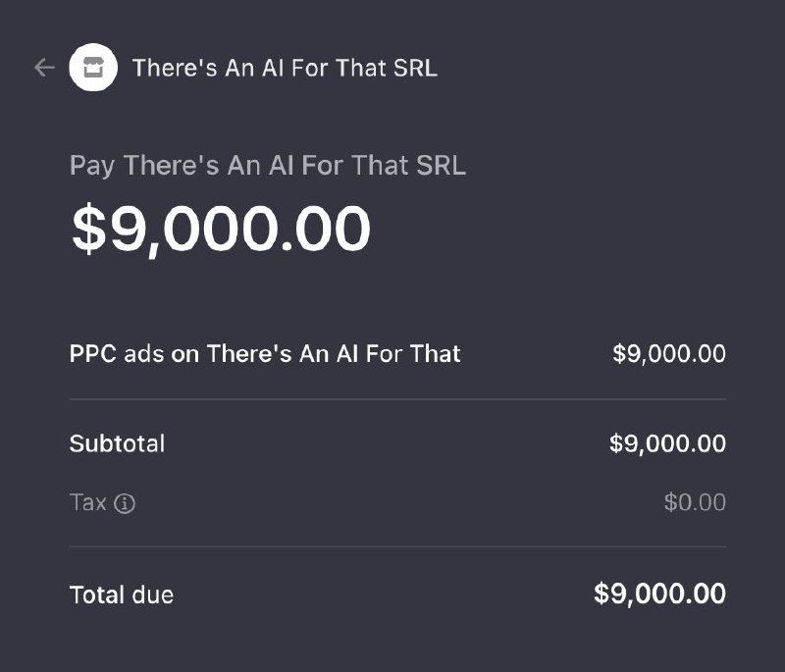
Task: Select the 'Pay There's An AI For That SRL' heading
Action: [267, 165]
